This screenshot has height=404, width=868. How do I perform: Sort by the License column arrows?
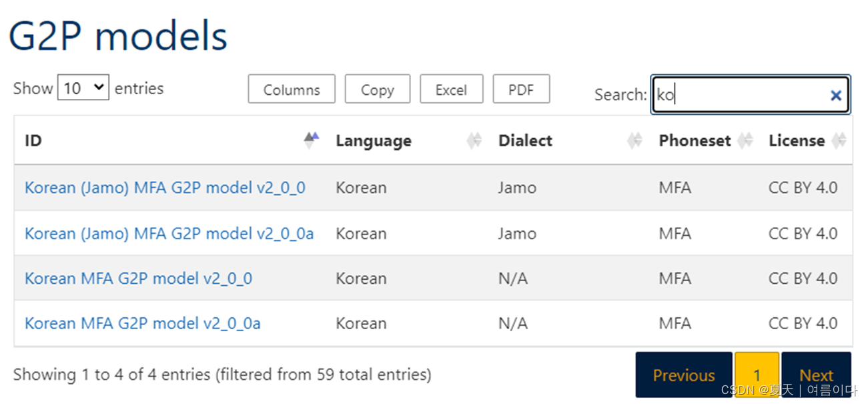(839, 140)
